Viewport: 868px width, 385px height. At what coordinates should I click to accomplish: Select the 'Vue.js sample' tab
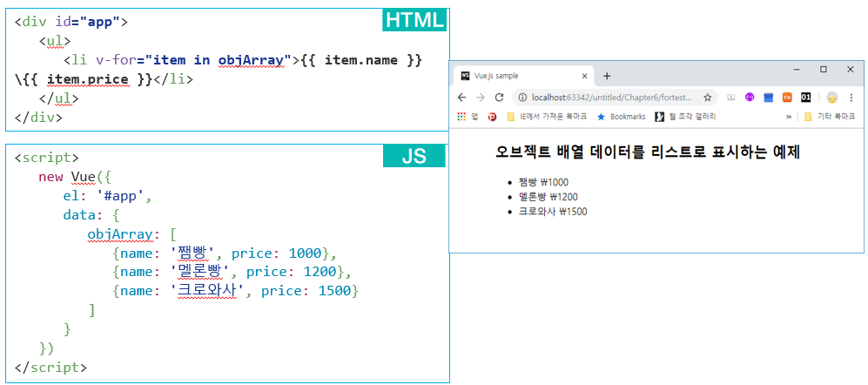(x=524, y=76)
